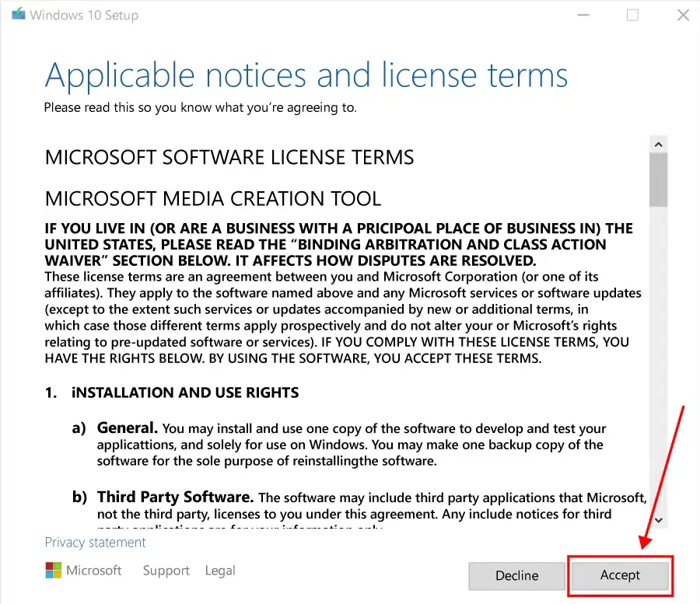The image size is (700, 604).
Task: Click 'INSTALLATION AND USE RIGHTS' section title
Action: [185, 393]
